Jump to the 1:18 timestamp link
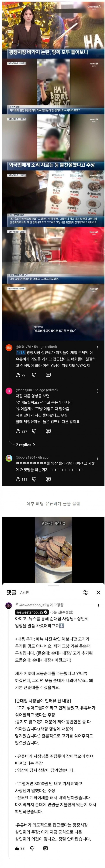105x868 pixels. [21, 353]
